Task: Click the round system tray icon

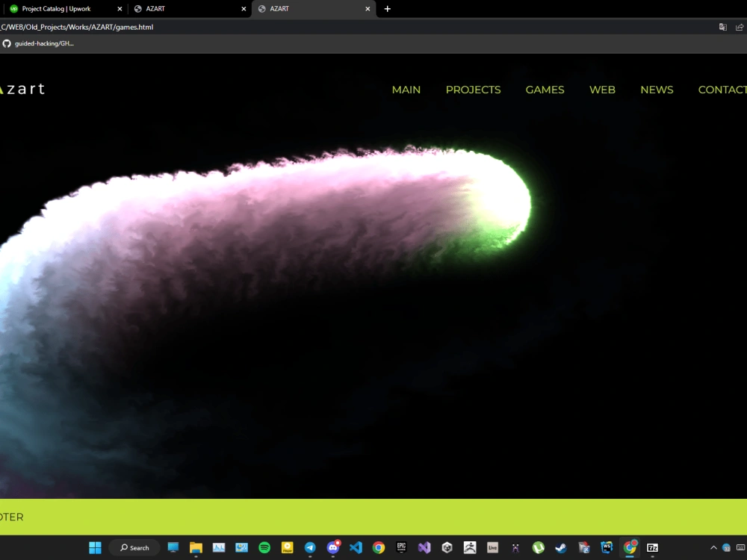Action: coord(727,547)
